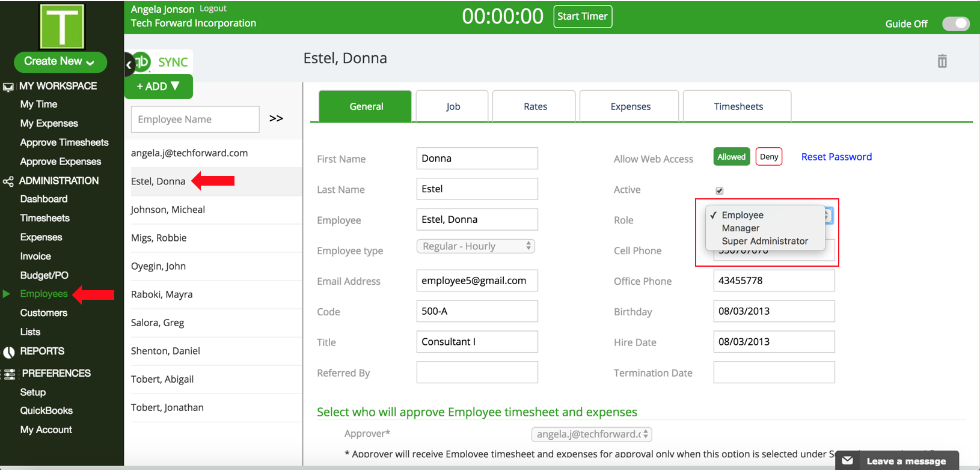This screenshot has height=471, width=980.
Task: Click the Administration share icon
Action: 8,181
